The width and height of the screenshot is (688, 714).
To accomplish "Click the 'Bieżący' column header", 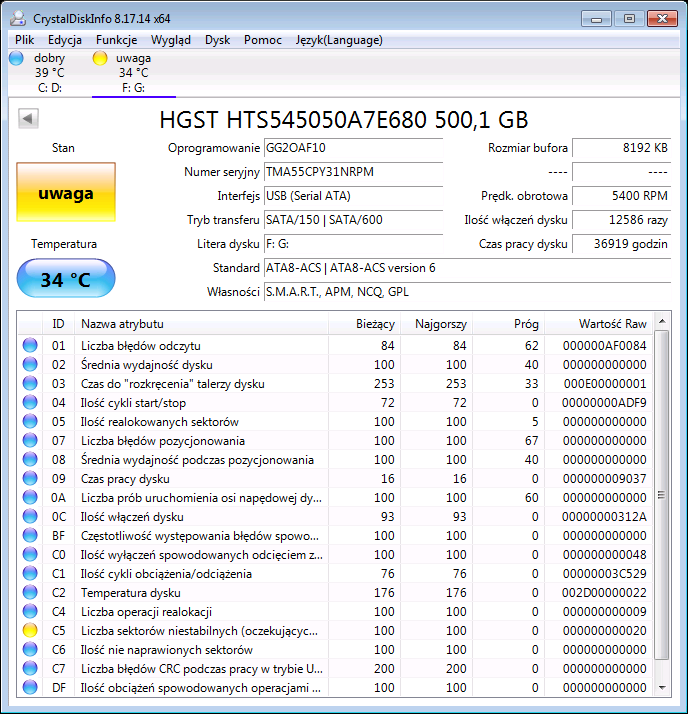I will pyautogui.click(x=364, y=324).
